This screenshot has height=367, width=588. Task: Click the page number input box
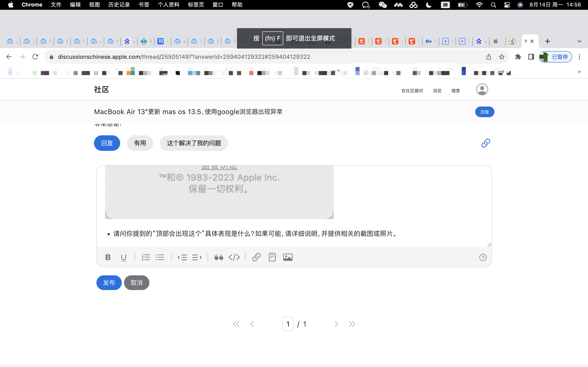pos(287,324)
